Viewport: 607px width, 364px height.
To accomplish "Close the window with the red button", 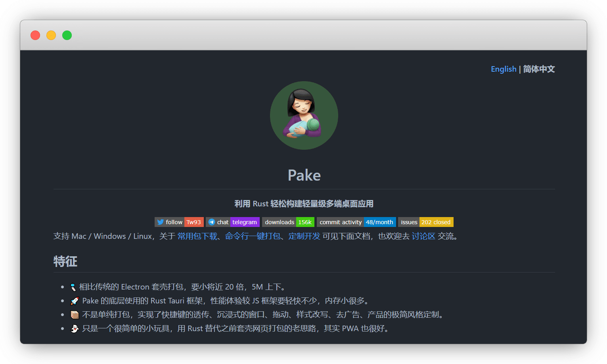I will [35, 35].
